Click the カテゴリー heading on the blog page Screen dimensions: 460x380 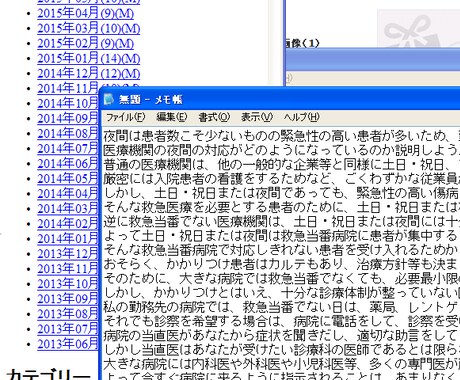click(49, 374)
